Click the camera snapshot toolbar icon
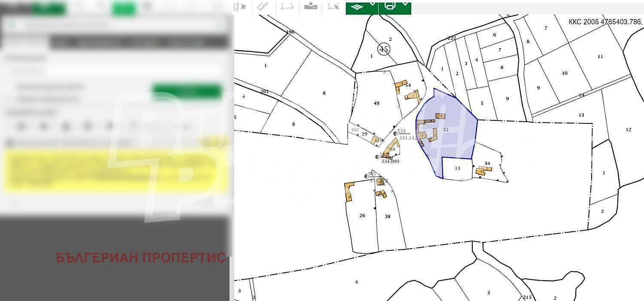The image size is (644, 301). (x=310, y=6)
